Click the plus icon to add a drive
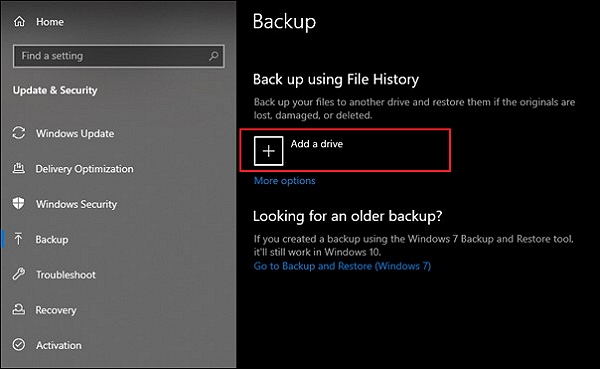This screenshot has height=369, width=600. 269,151
